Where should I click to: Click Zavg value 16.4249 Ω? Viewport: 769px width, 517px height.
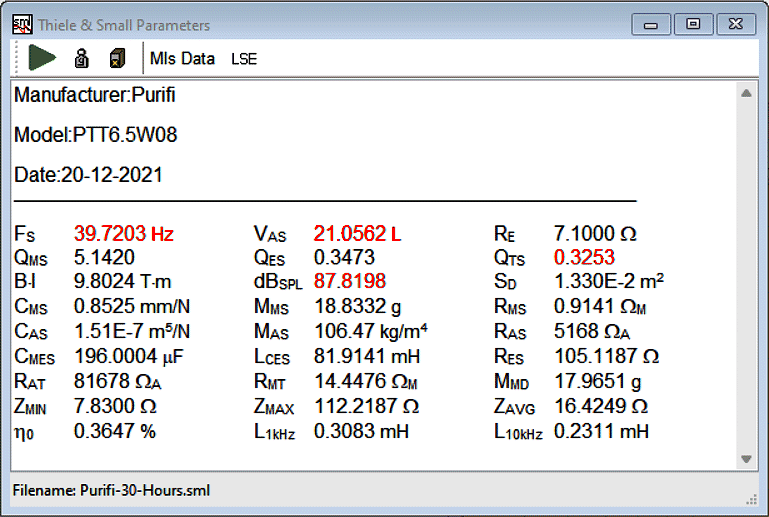tap(601, 407)
